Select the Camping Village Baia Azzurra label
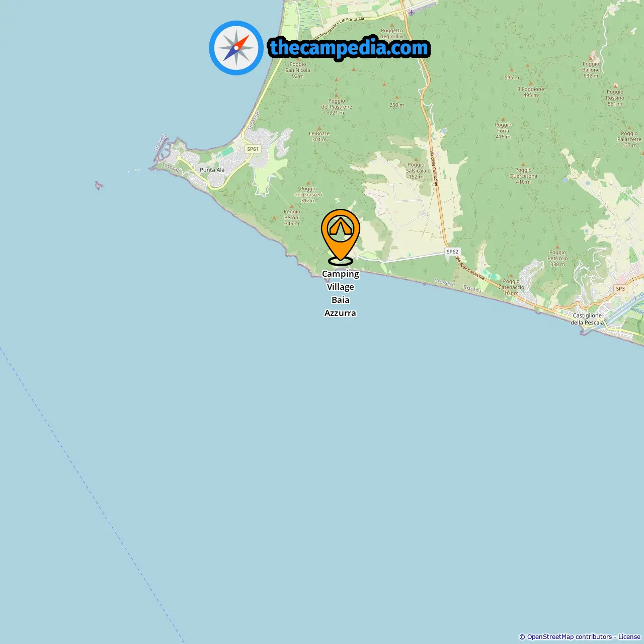Image resolution: width=644 pixels, height=644 pixels. pos(341,293)
